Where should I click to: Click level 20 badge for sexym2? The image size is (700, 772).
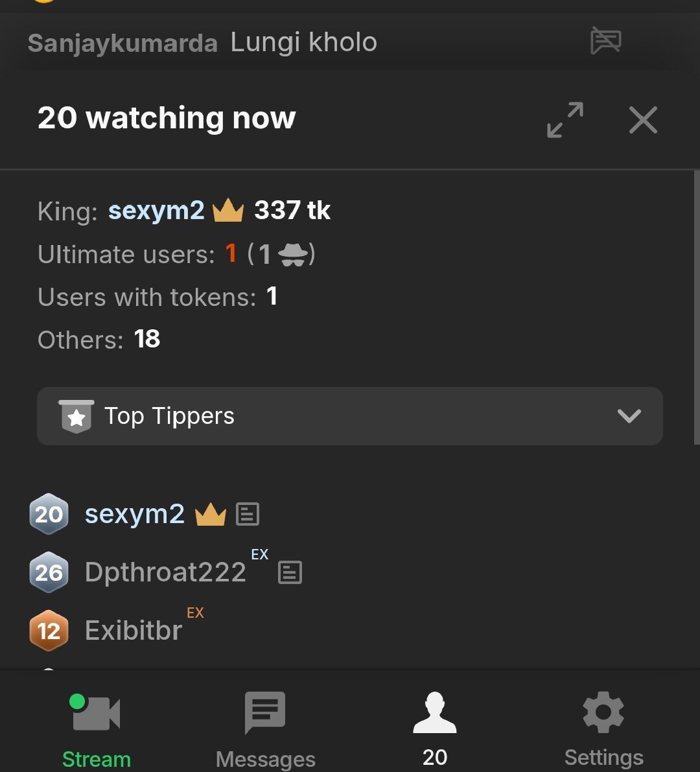coord(49,515)
